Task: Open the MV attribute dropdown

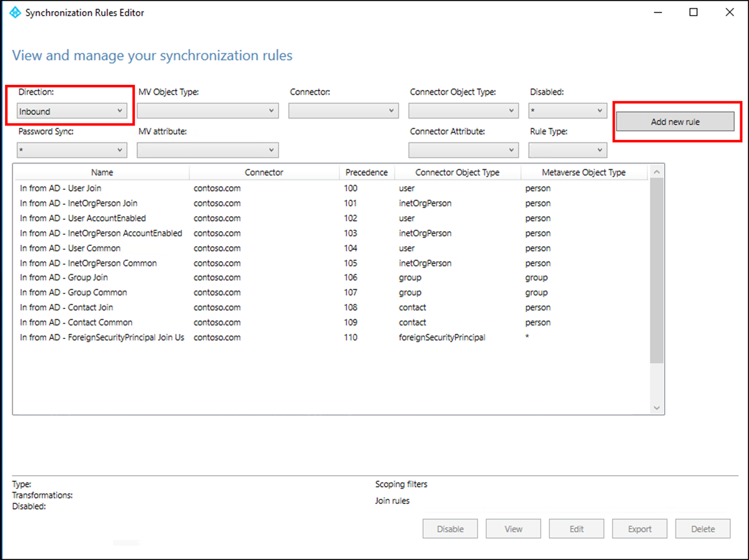Action: pos(207,150)
